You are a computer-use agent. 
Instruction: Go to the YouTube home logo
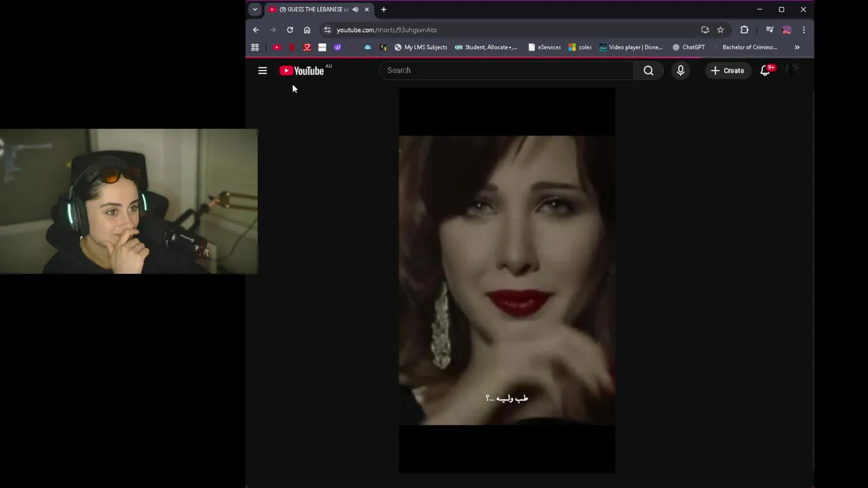point(302,70)
